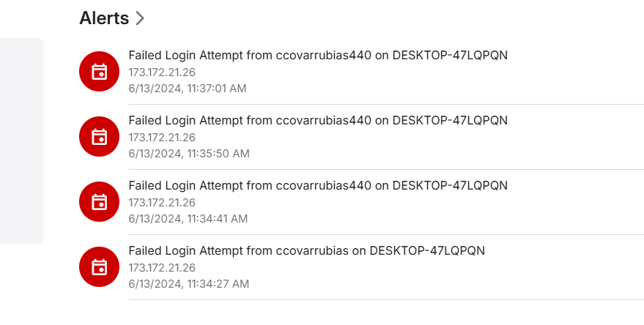Open the ccovarrubias alert without the 440 suffix
Viewport: 644px width, 325px height.
click(x=306, y=251)
